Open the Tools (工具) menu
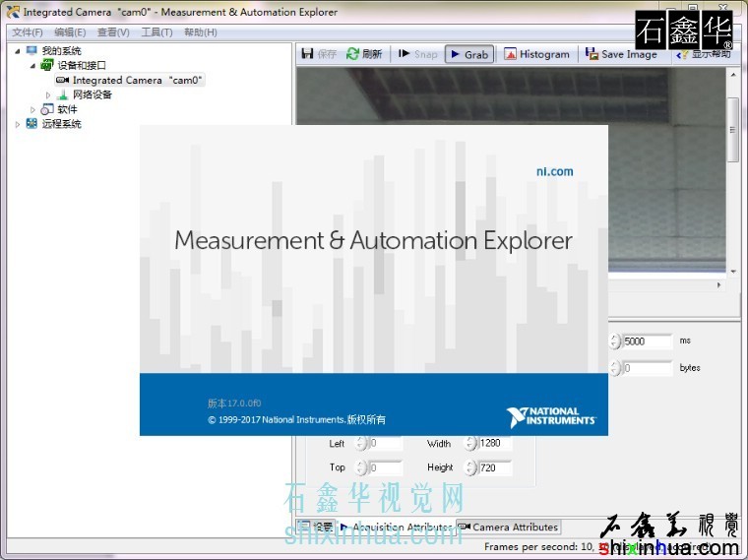 (x=156, y=31)
